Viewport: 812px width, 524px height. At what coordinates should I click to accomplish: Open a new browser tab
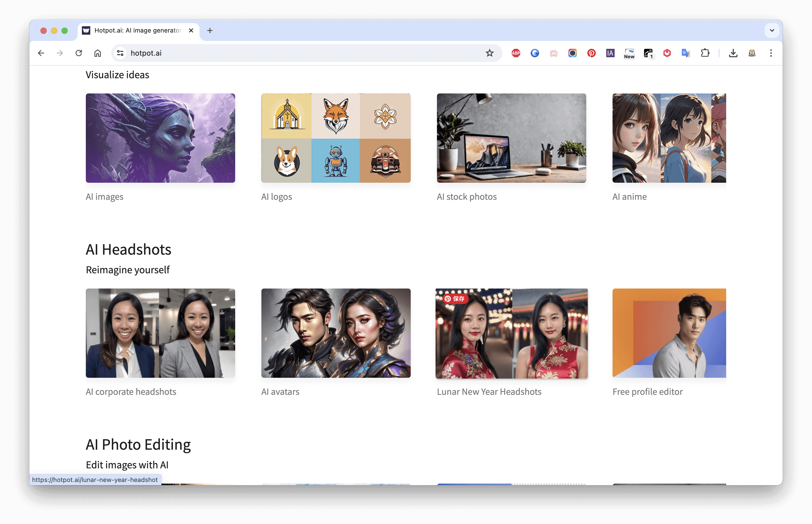coord(210,31)
